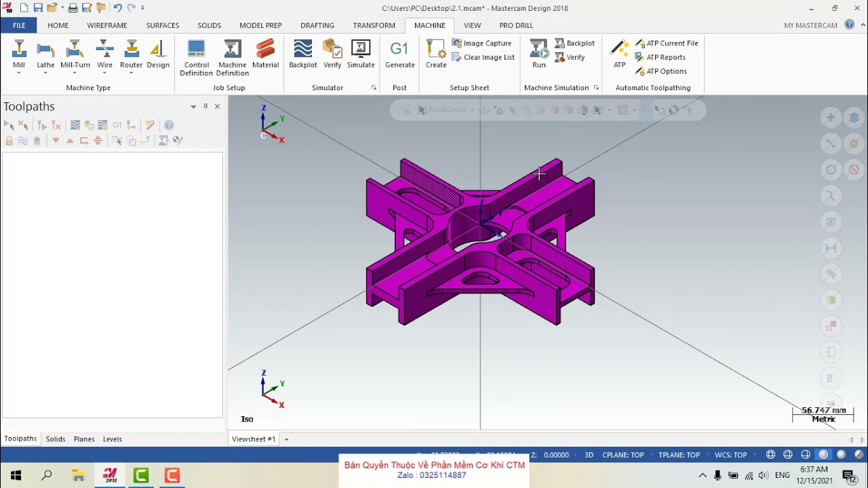The image size is (868, 488).
Task: Open ATP Current File
Action: (x=666, y=43)
